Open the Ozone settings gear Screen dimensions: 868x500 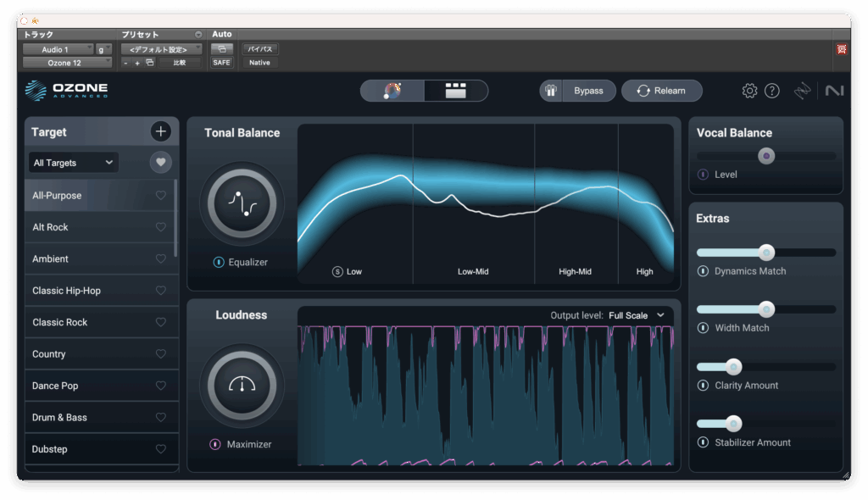[749, 91]
